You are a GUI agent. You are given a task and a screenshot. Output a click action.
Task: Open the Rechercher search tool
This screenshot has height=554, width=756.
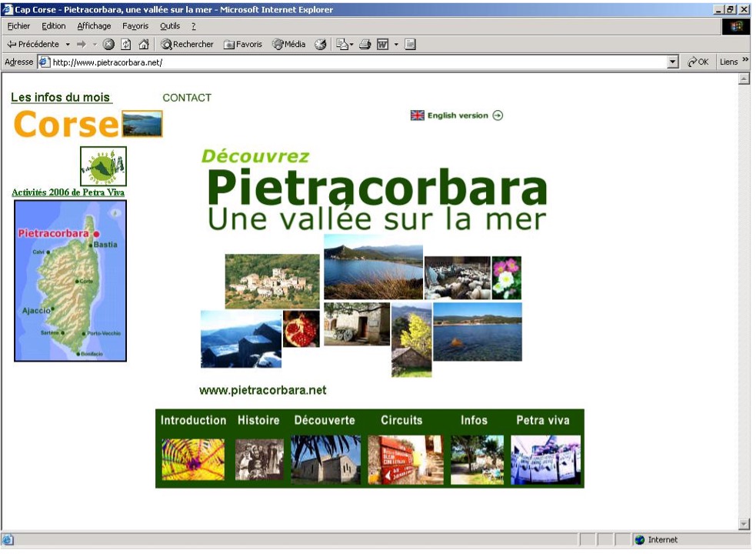(x=187, y=45)
